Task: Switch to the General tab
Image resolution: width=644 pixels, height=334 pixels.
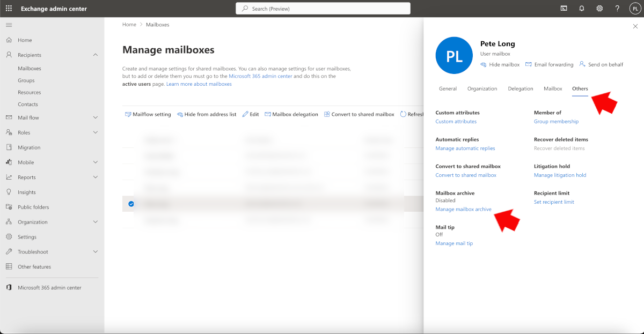Action: 448,88
